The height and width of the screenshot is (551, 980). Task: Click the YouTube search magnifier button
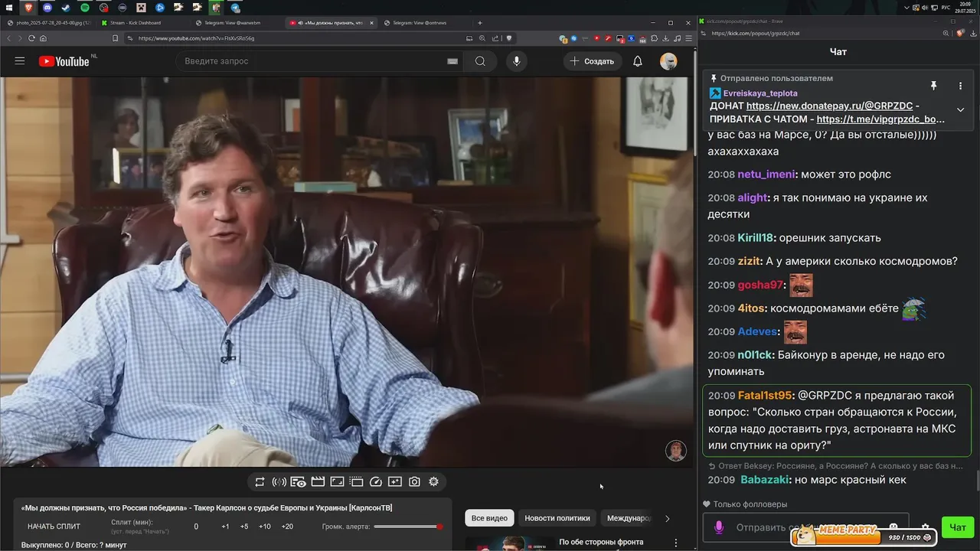tap(480, 61)
